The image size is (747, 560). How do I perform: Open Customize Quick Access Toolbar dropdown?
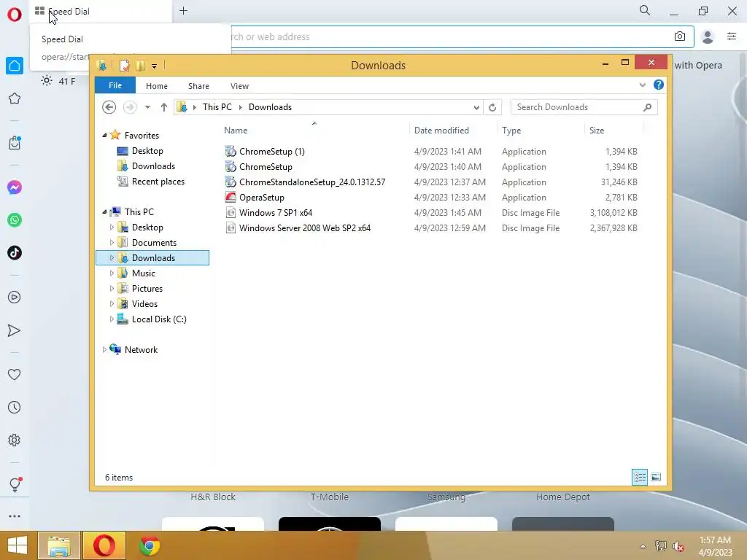click(155, 66)
